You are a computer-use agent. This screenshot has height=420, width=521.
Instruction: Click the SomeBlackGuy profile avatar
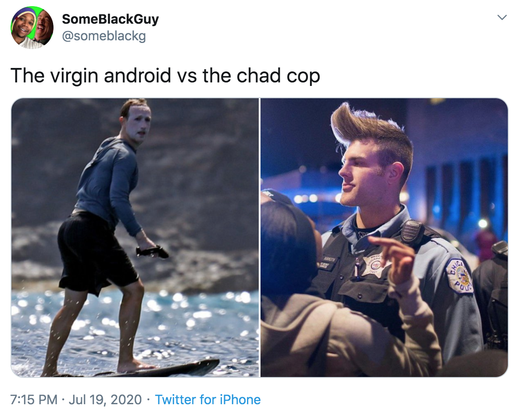tap(32, 28)
